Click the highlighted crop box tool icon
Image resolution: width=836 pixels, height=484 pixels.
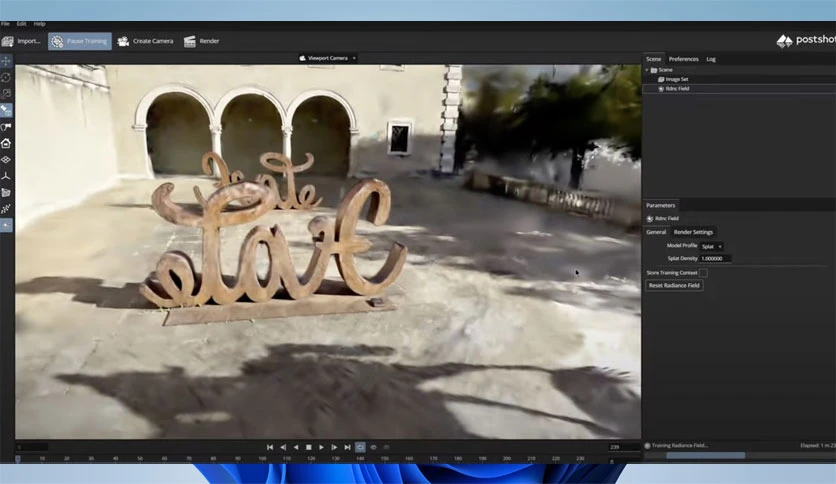tap(6, 110)
